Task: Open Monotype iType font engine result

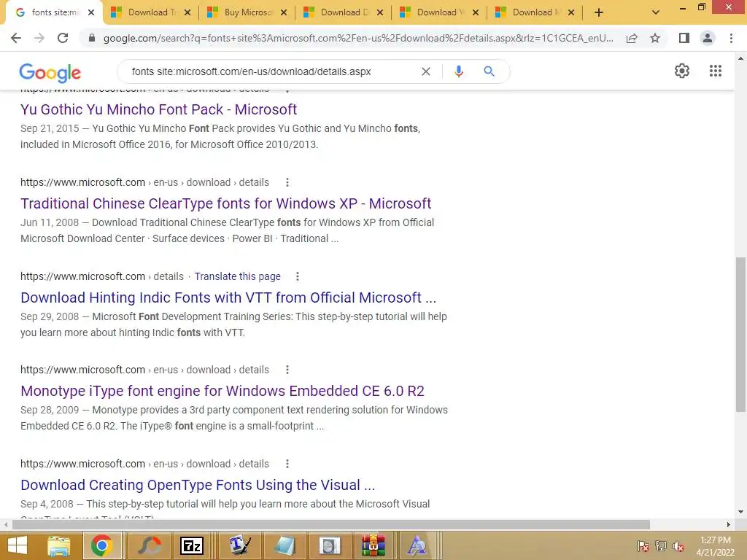Action: (x=222, y=391)
